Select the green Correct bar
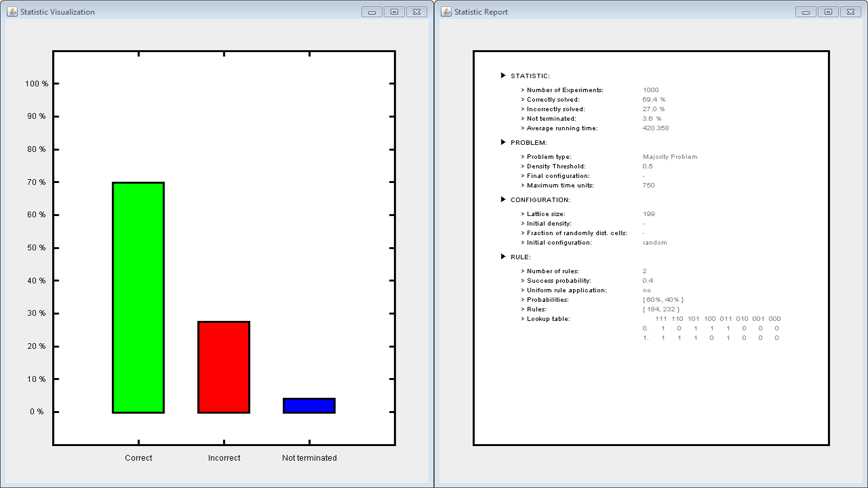 [x=139, y=297]
